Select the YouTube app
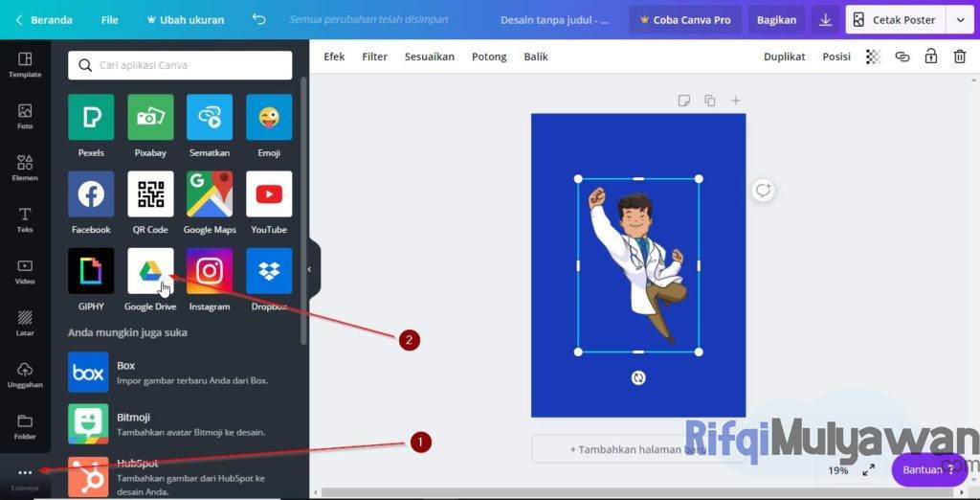 pos(269,194)
